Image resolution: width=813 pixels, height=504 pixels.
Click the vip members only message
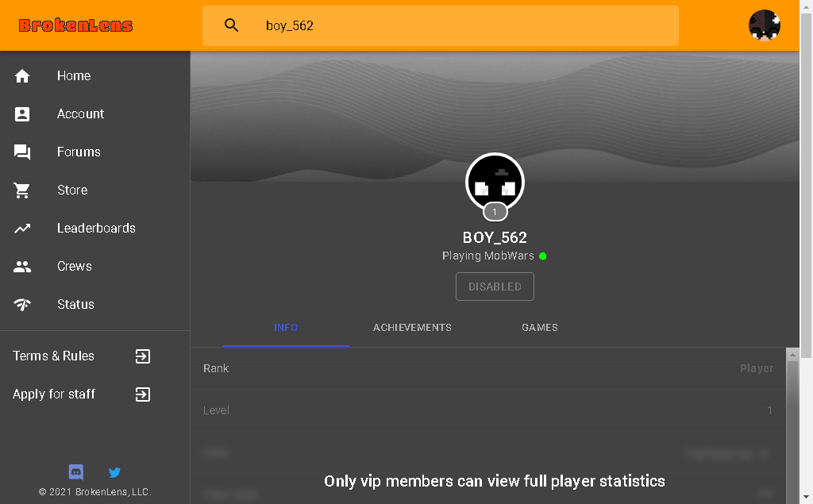(495, 481)
